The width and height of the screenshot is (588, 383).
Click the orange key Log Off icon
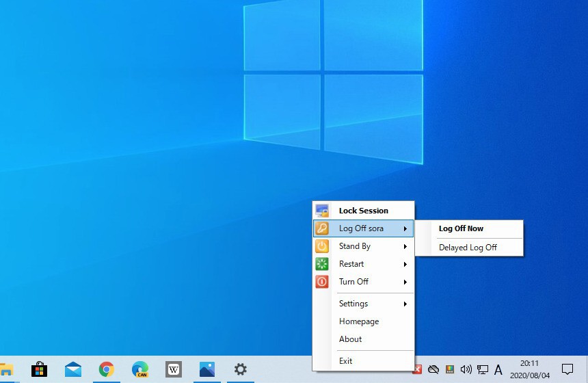tap(321, 228)
